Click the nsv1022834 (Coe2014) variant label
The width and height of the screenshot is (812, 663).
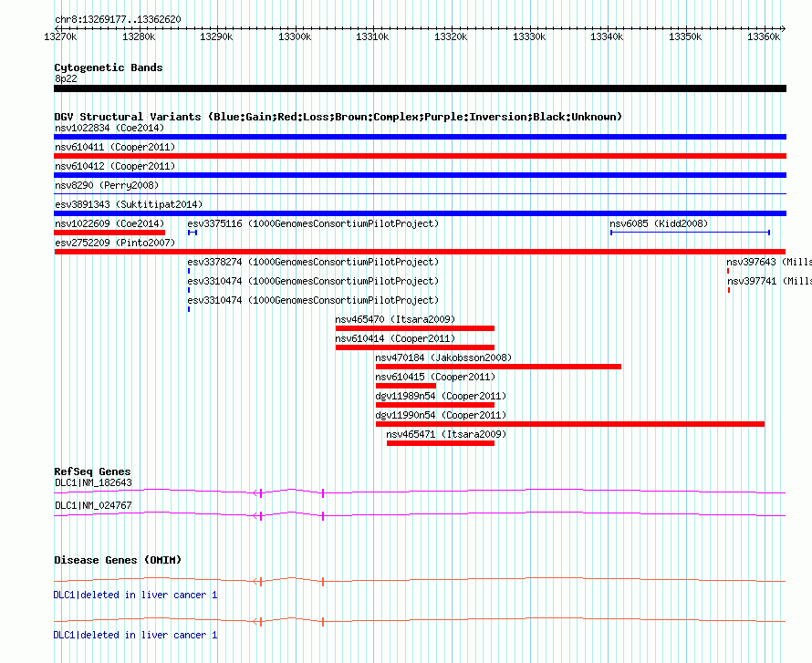point(109,128)
